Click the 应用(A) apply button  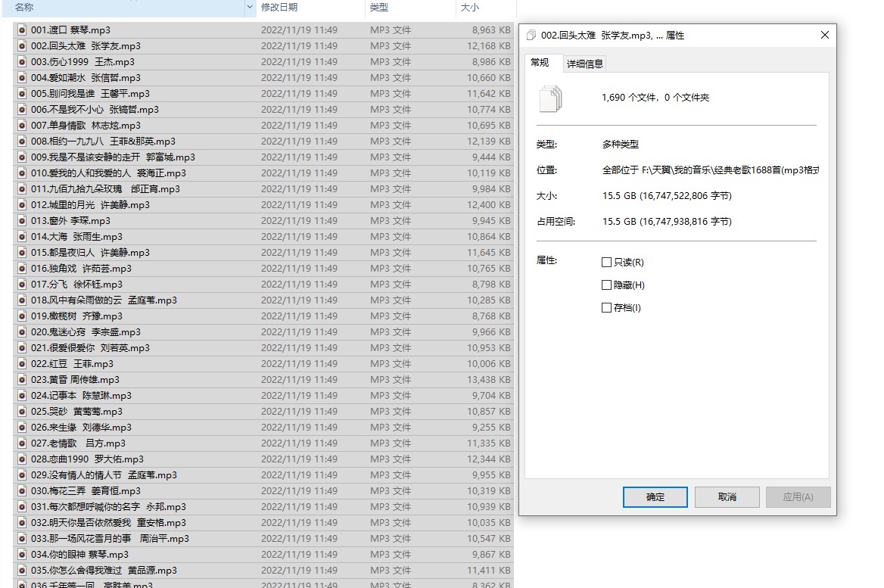(798, 496)
